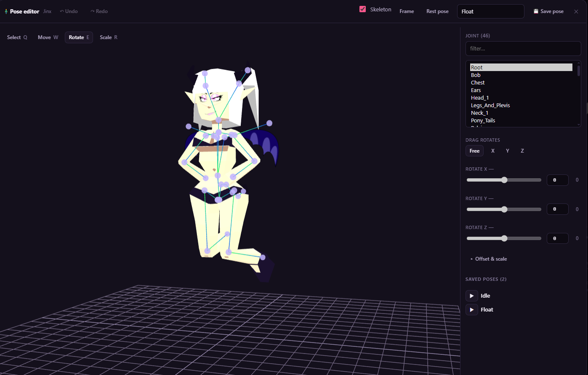Expand the Offset & scale section
The width and height of the screenshot is (588, 375).
pos(489,259)
